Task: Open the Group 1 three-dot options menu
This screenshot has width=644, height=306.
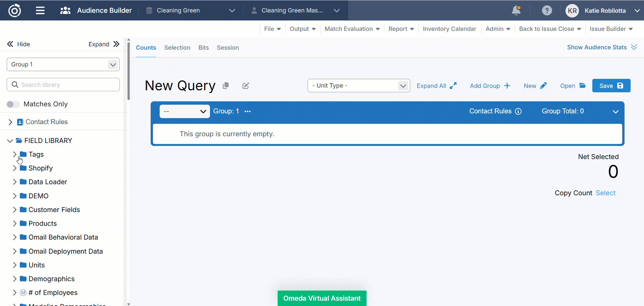Action: click(248, 111)
